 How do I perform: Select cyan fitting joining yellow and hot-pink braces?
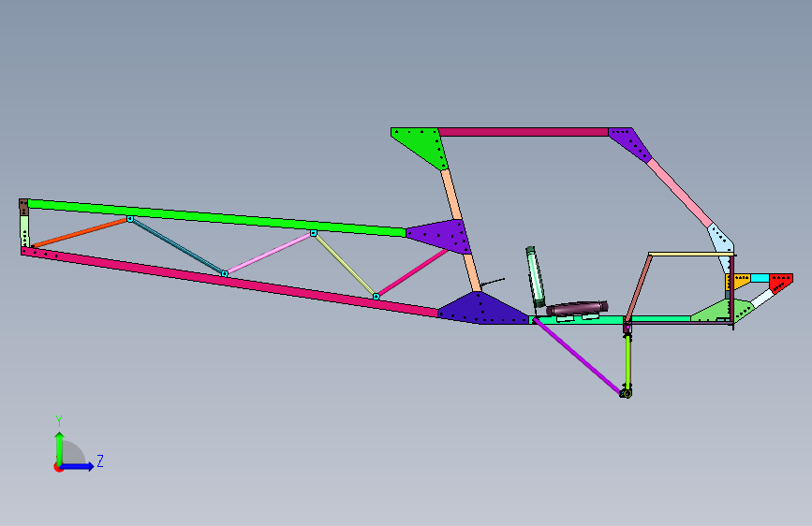tap(376, 297)
